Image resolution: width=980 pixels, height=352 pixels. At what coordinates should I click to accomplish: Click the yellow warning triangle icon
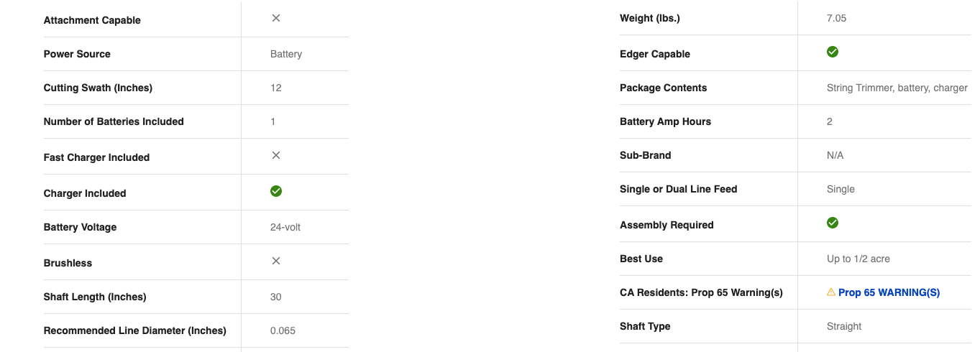point(831,292)
